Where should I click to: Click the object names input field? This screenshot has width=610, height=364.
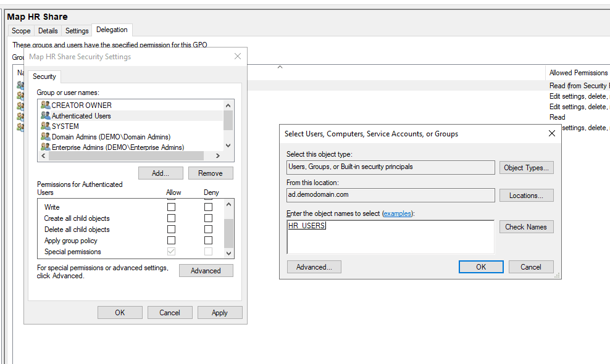[x=390, y=237]
